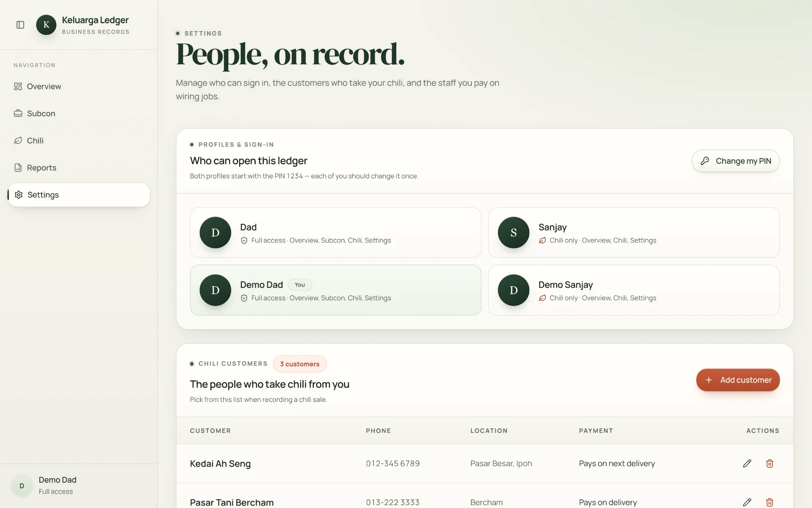
Task: Click the Overview grid icon
Action: 18,87
